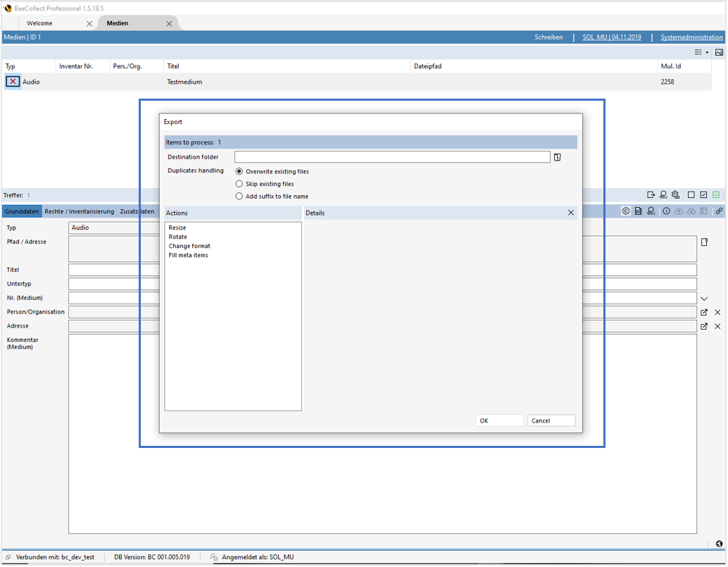Screen dimensions: 728x567
Task: Open the cloud upload function
Action: point(679,211)
